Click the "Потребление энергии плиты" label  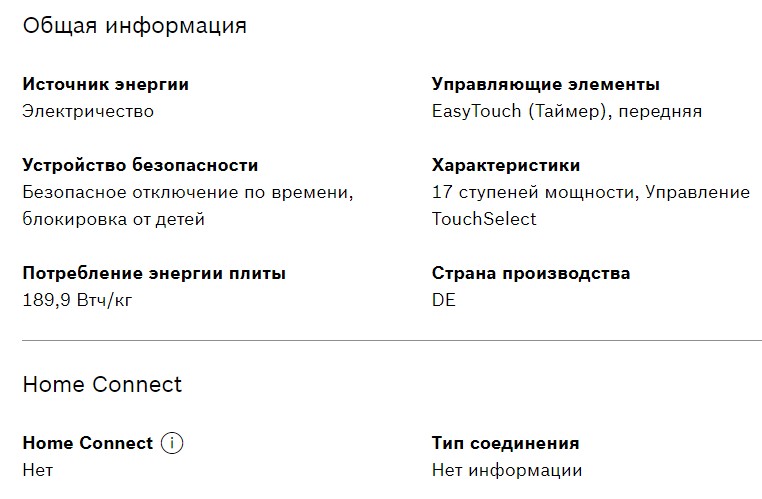(x=154, y=273)
